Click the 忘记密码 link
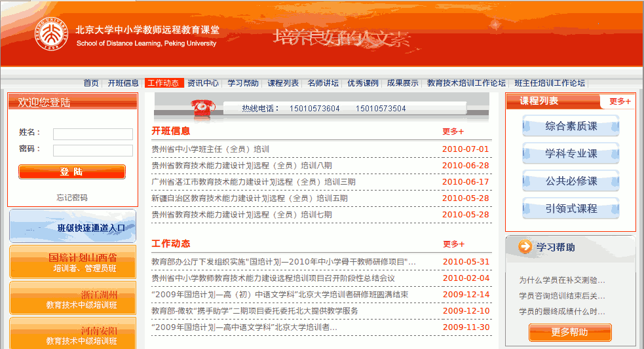Viewport: 644px width, 349px height. (72, 198)
